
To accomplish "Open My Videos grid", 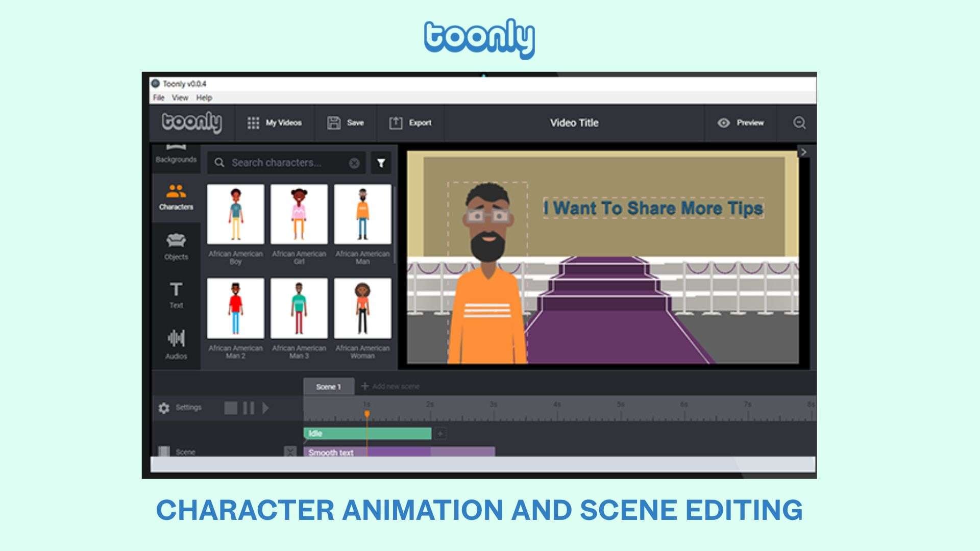I will (x=275, y=123).
